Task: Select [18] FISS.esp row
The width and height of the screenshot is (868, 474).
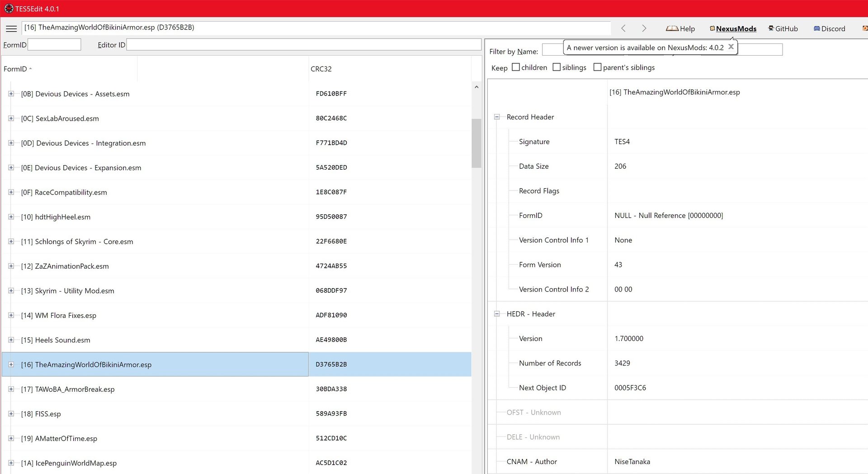Action: point(236,413)
